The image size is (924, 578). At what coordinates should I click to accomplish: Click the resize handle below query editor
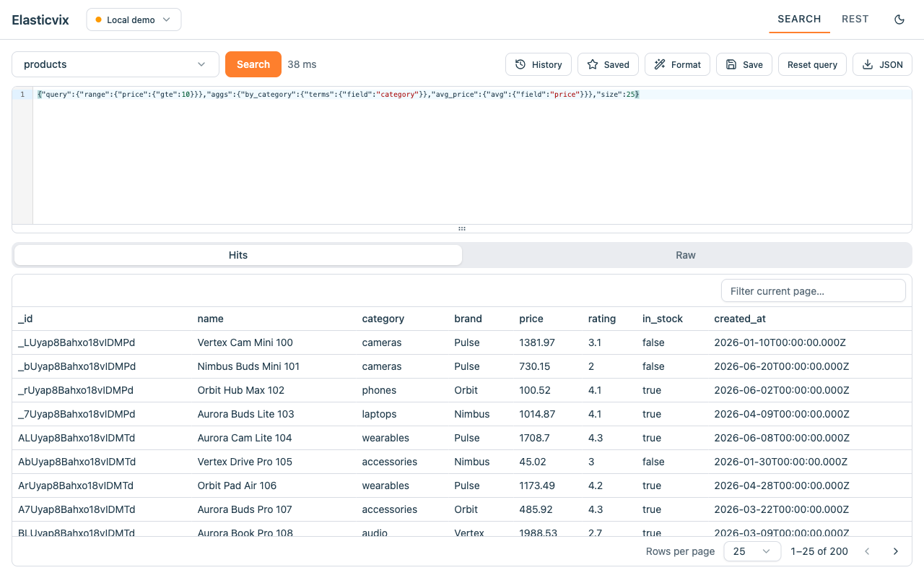click(462, 228)
